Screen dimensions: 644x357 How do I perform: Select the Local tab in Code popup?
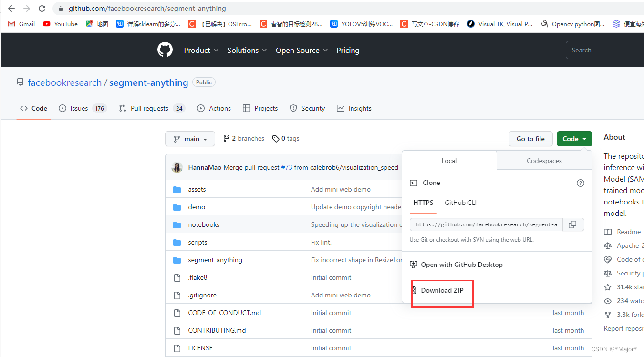point(449,161)
